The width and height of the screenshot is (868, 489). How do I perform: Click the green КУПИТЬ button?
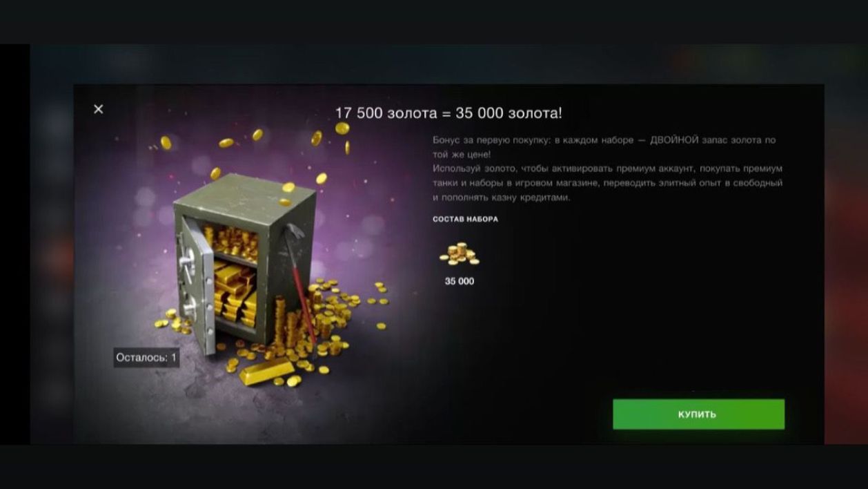(698, 414)
